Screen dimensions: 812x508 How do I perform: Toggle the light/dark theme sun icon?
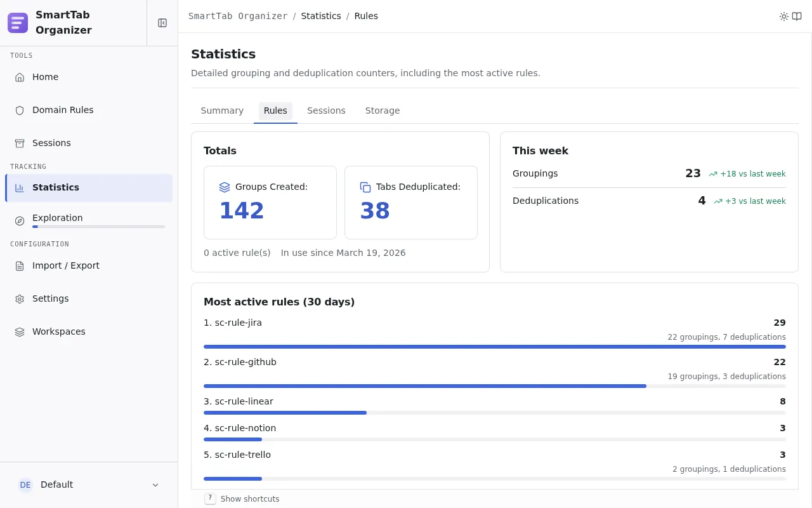[784, 17]
